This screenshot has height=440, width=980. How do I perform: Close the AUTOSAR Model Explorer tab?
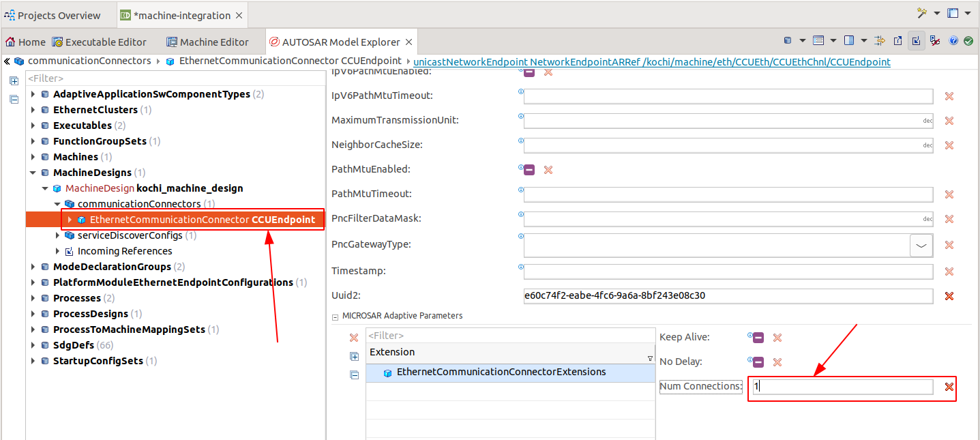coord(408,42)
